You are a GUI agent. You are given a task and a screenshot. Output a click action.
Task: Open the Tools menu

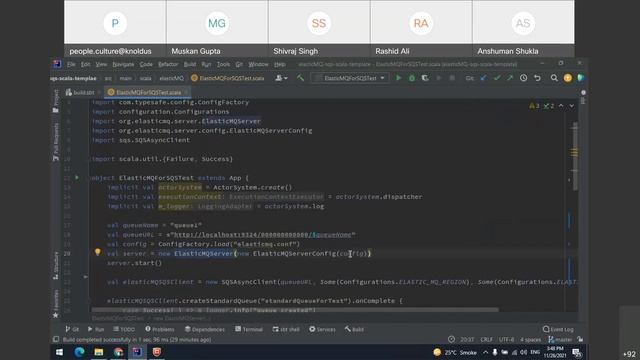tap(223, 64)
